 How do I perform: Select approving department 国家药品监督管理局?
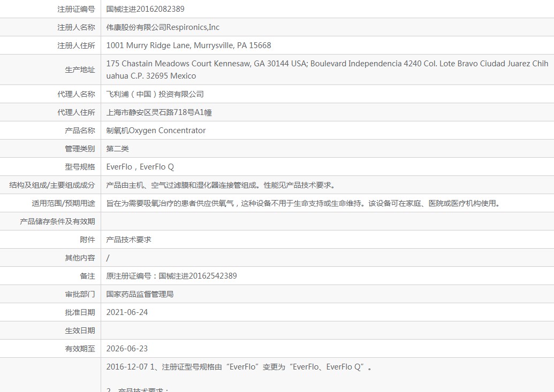140,294
